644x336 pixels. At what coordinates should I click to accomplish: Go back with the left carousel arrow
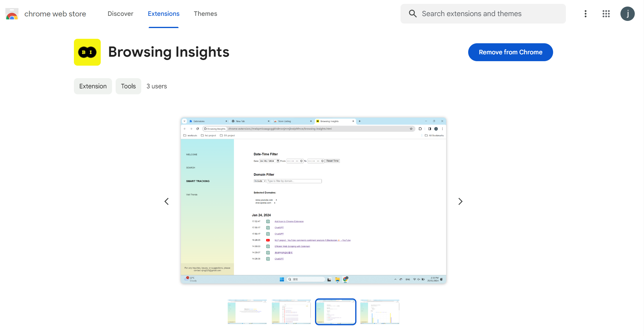pos(167,201)
